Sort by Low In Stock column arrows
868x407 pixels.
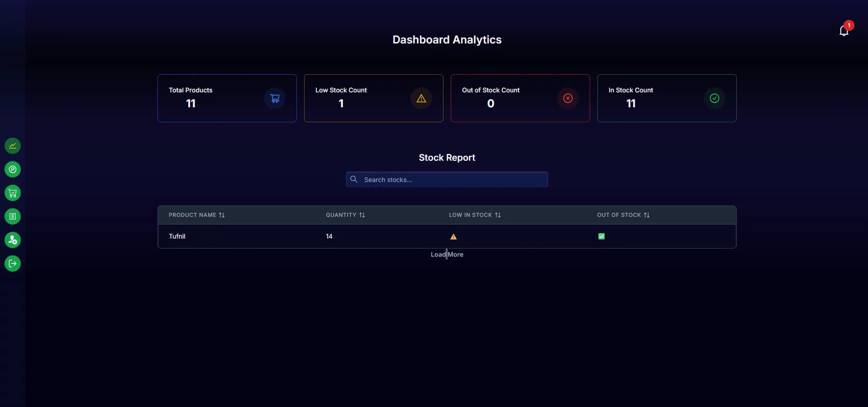tap(498, 215)
